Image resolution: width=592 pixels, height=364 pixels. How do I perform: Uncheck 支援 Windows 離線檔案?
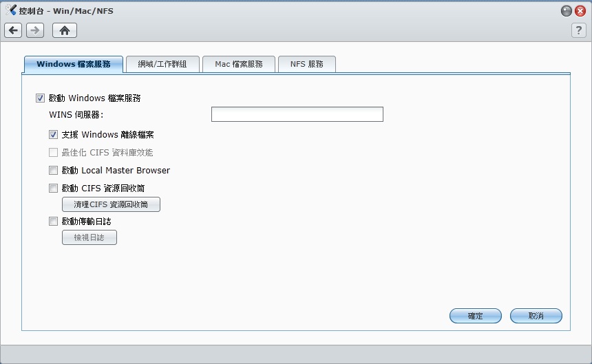click(x=54, y=135)
